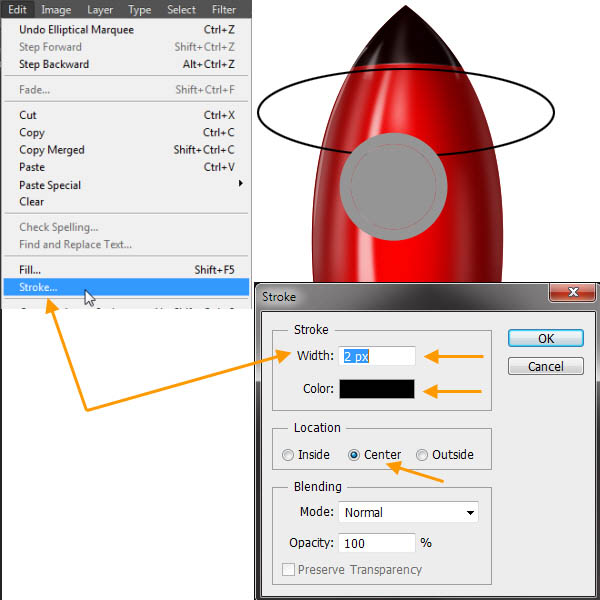Cancel the Stroke dialog
The width and height of the screenshot is (600, 600).
tap(545, 366)
